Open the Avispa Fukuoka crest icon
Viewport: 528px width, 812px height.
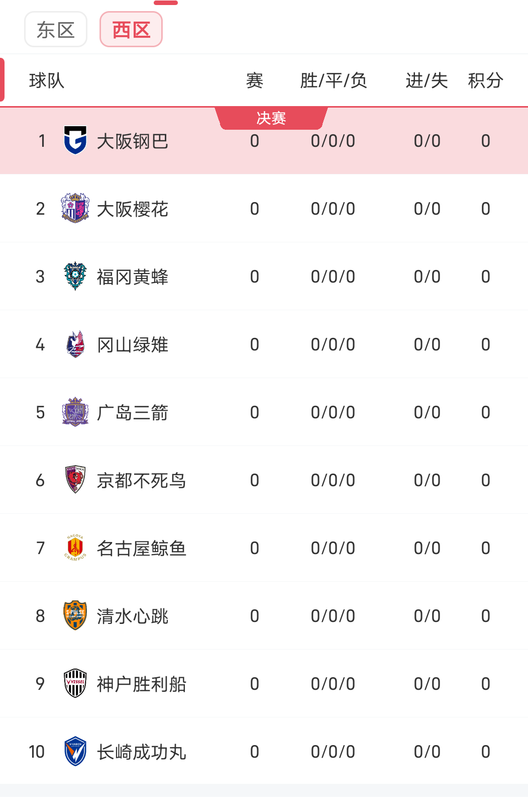tap(75, 276)
